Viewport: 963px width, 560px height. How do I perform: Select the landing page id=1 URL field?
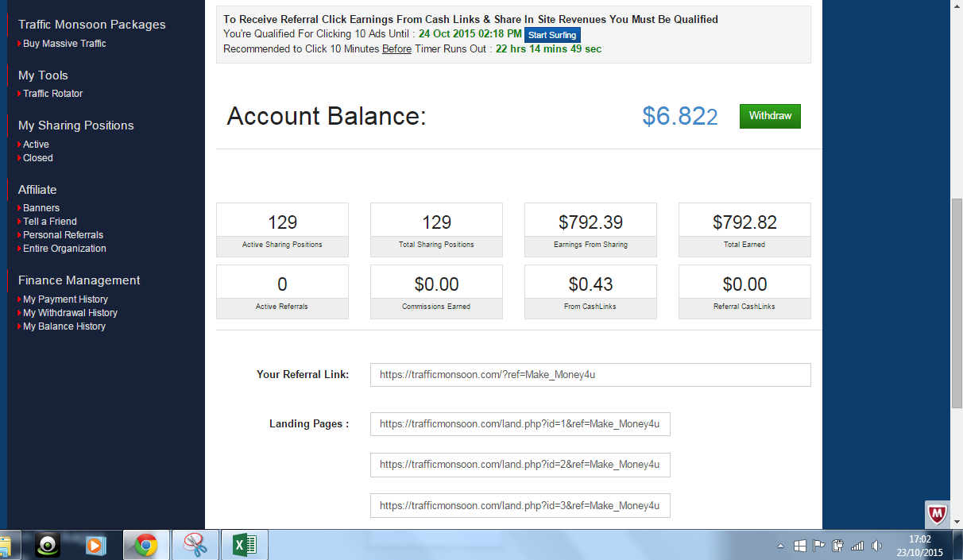pos(520,424)
